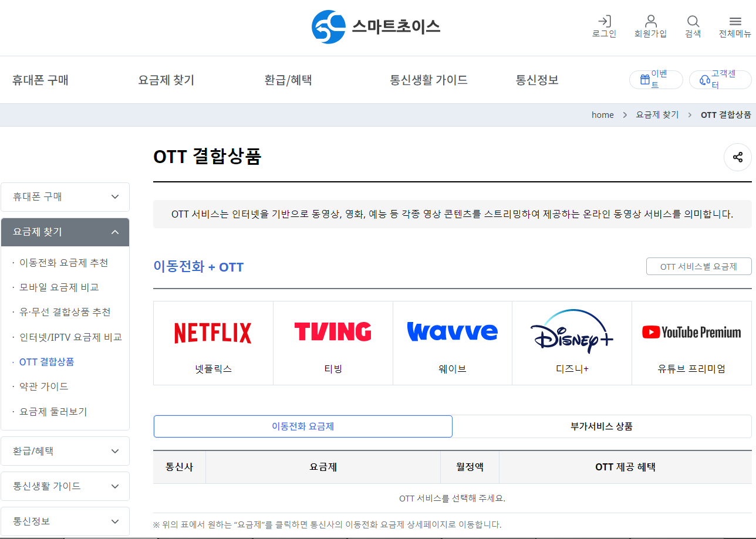Image resolution: width=756 pixels, height=539 pixels.
Task: Open 통신생활 가이드 top menu
Action: pyautogui.click(x=429, y=80)
